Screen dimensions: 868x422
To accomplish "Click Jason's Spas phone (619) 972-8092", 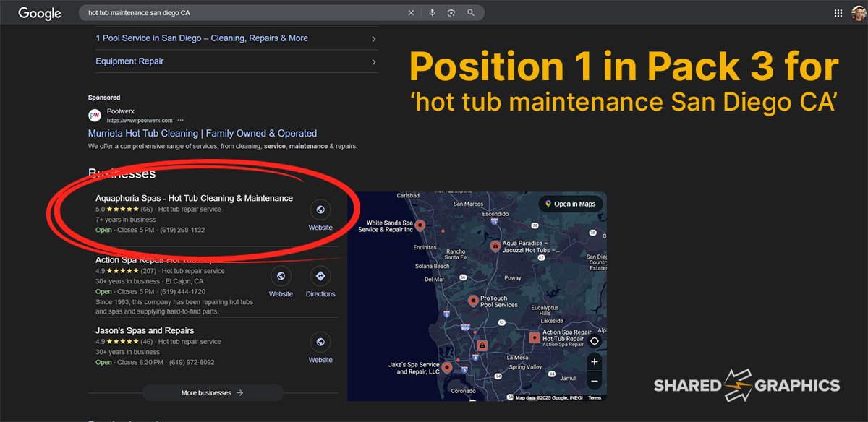I will (192, 363).
